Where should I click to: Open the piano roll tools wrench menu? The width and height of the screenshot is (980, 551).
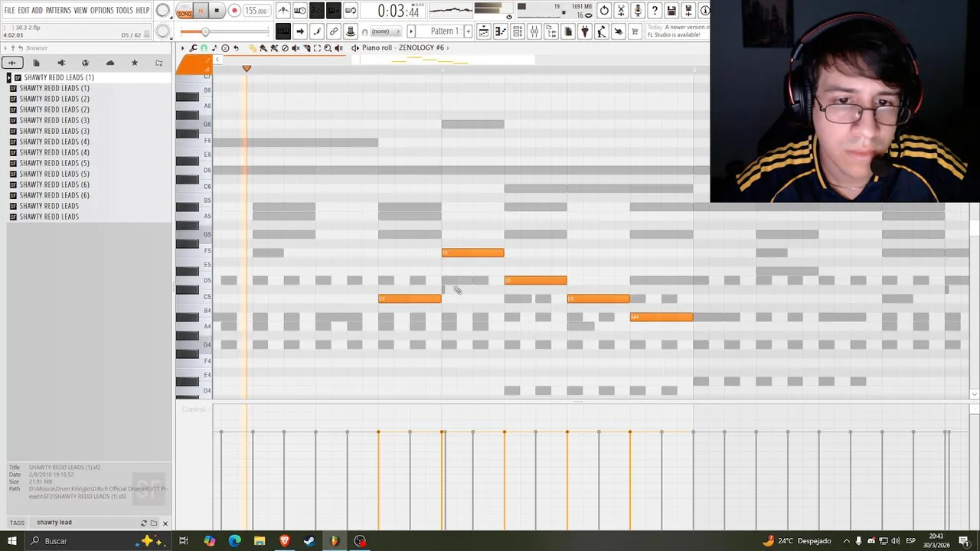tap(193, 48)
